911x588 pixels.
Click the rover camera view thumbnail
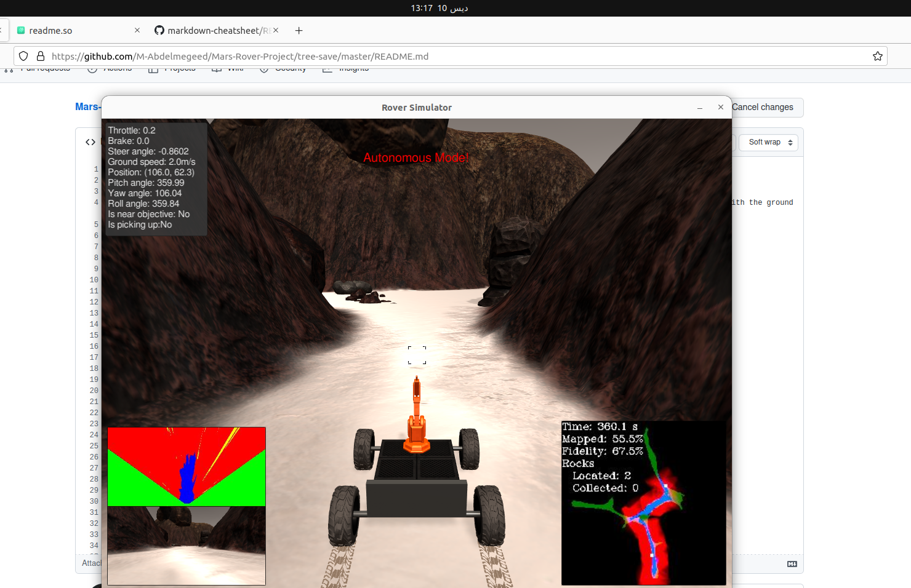187,546
